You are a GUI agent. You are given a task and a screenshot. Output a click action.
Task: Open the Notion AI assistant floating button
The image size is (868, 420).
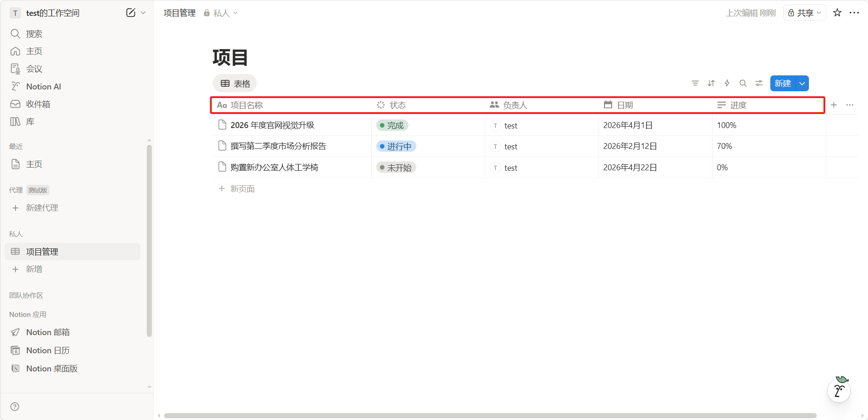point(839,390)
